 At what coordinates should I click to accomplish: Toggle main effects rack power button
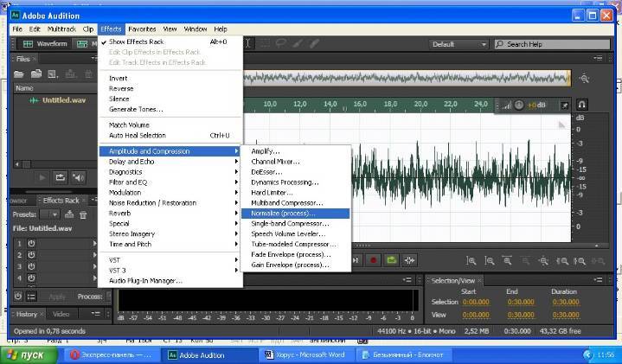(x=18, y=297)
